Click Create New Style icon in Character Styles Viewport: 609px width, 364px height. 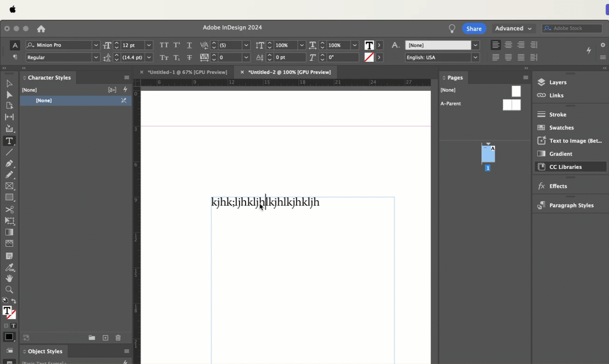pos(105,338)
